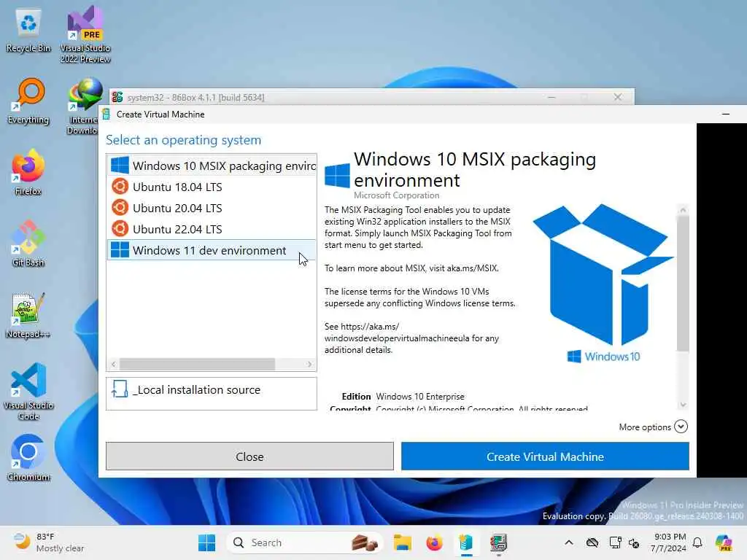Open Firefox from the taskbar
The width and height of the screenshot is (747, 560).
click(434, 542)
